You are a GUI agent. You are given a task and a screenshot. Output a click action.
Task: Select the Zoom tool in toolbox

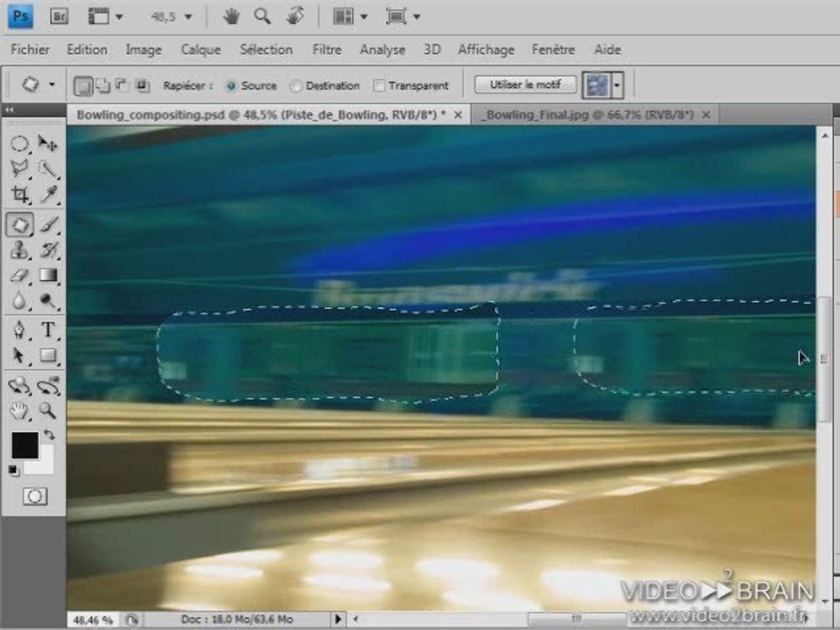pos(47,411)
